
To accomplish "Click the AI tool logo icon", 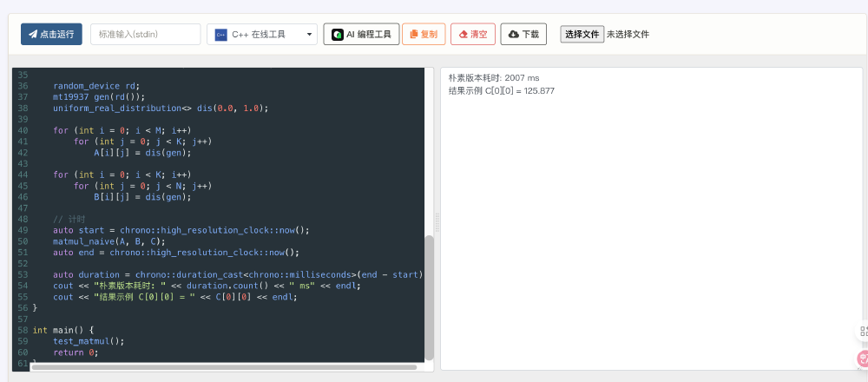I will pyautogui.click(x=337, y=35).
